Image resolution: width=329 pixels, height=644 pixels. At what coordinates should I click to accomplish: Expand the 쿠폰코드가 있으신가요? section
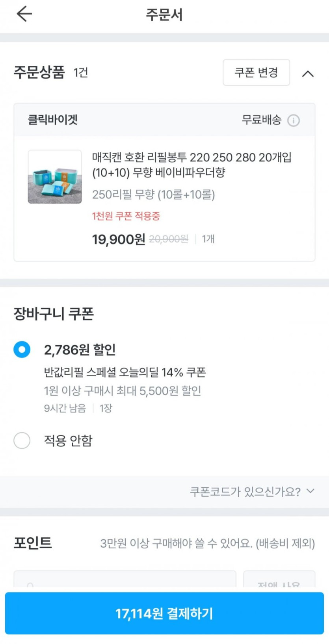coord(245,491)
